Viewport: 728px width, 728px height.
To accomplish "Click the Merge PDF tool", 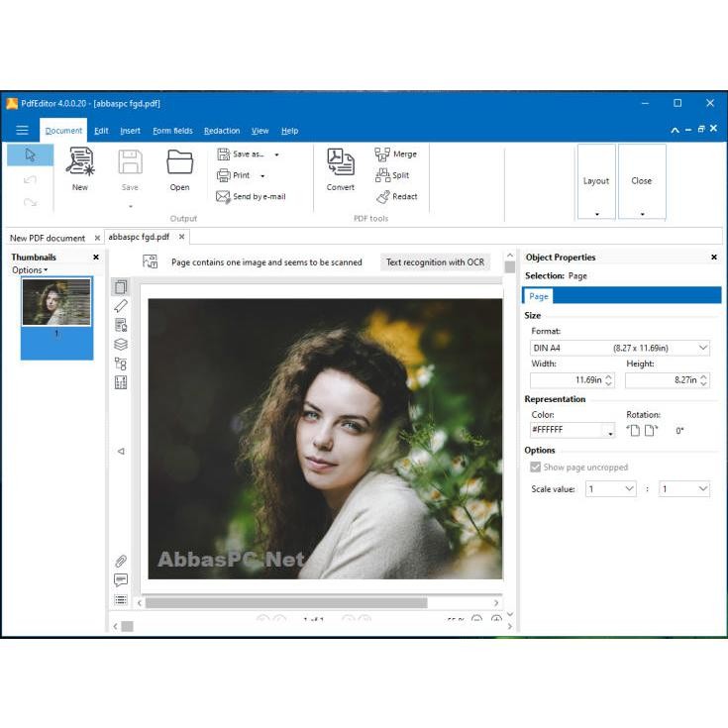I will [x=395, y=155].
